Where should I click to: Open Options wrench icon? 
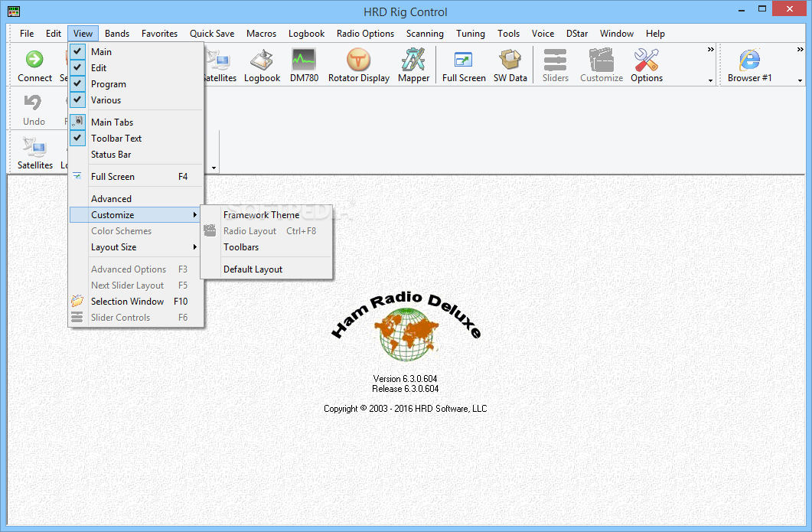(x=646, y=60)
